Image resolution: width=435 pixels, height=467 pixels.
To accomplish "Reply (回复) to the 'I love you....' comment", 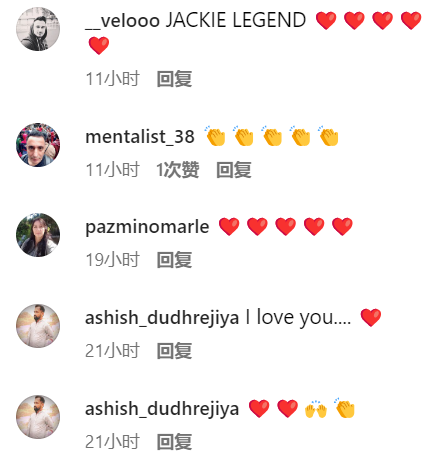I will [174, 351].
